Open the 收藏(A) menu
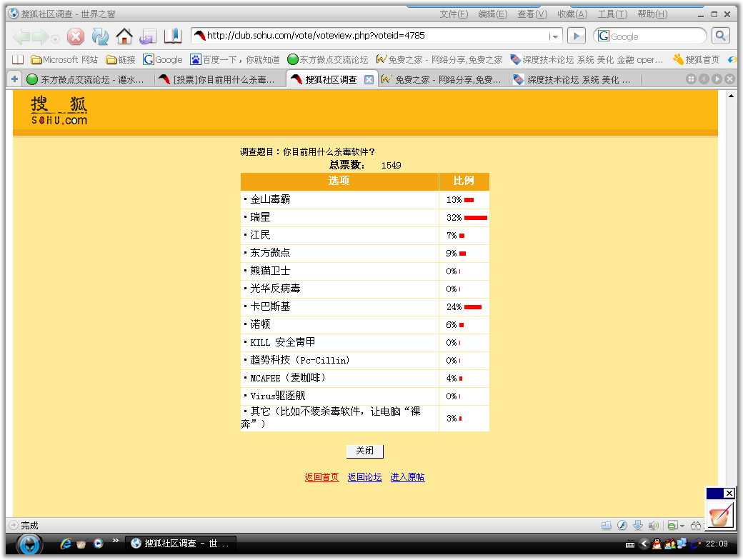Screen dimensions: 743x560 point(572,14)
